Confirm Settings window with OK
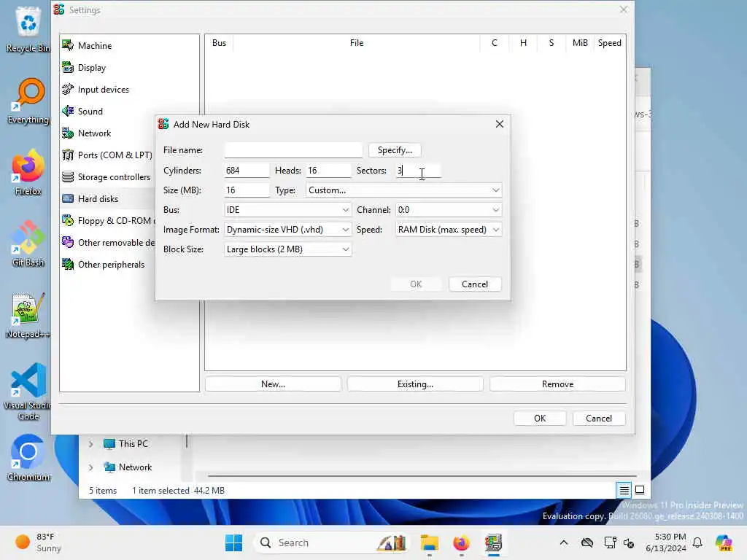The image size is (747, 560). coord(540,419)
